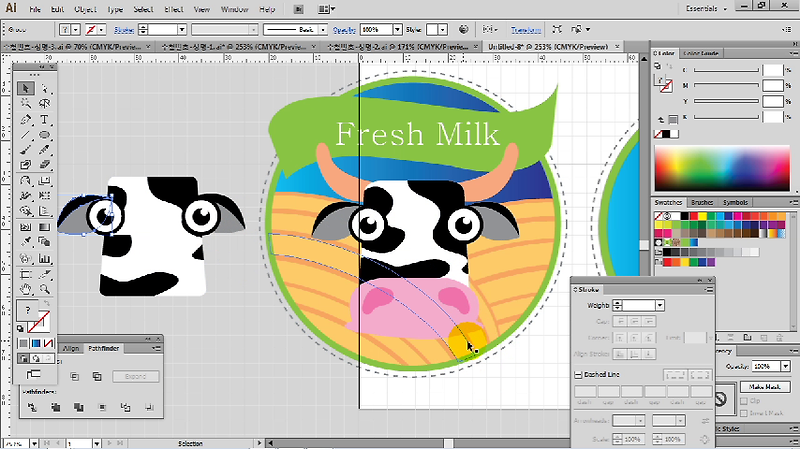Select the Eyedropper tool
The image size is (800, 449).
25,242
